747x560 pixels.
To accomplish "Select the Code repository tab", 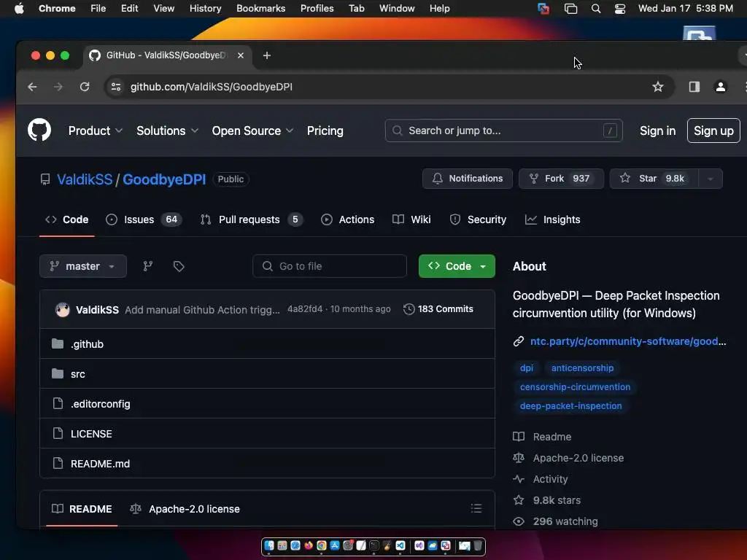I will tap(66, 219).
